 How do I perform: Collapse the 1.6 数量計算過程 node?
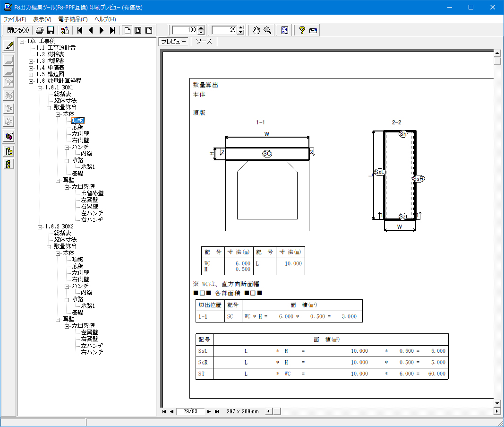click(31, 81)
